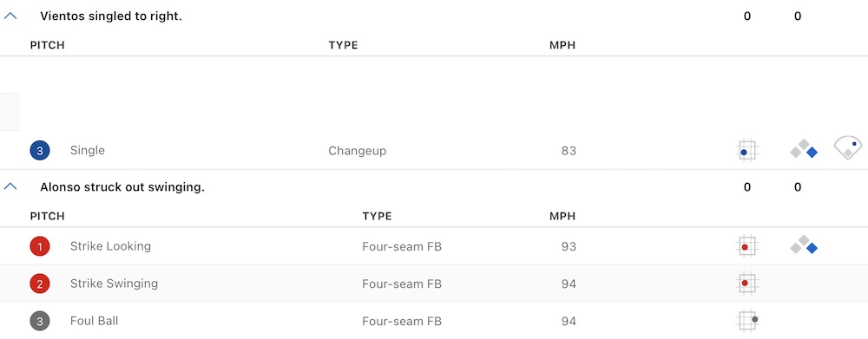Screen dimensions: 868x339
Task: Click the gray pitch 3 Foul Ball badge
Action: point(40,321)
